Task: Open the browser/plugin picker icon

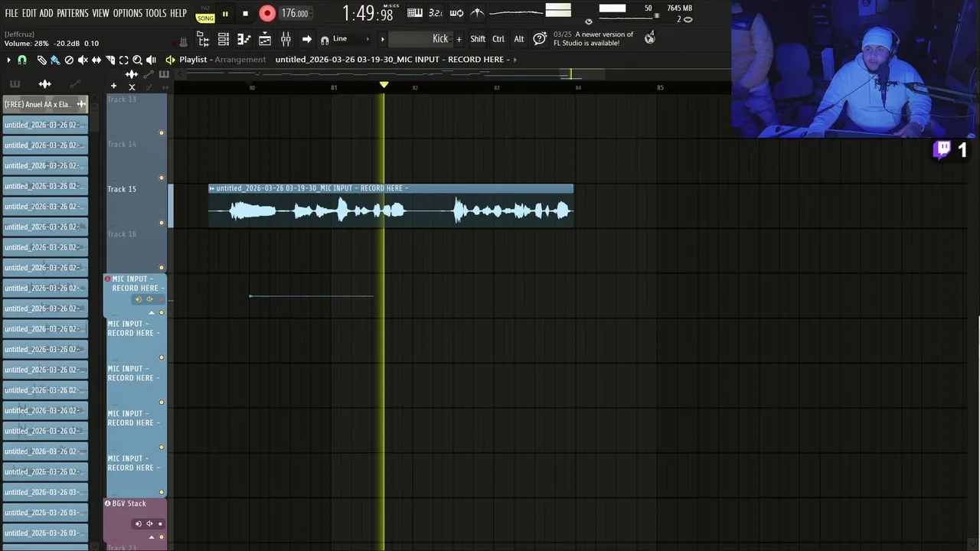Action: [265, 39]
